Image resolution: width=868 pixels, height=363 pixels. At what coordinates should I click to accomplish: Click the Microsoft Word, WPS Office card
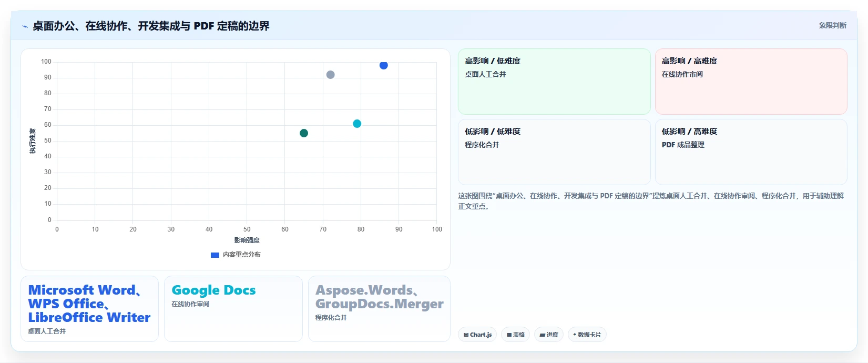point(89,309)
